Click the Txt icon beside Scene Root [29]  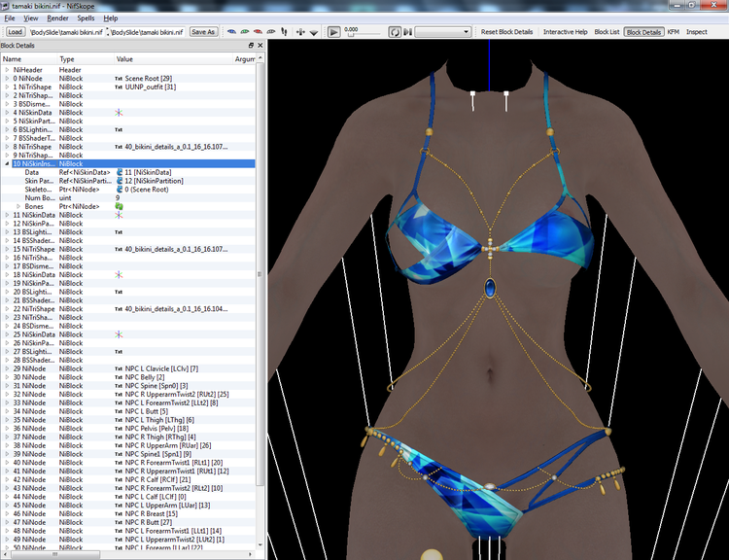pyautogui.click(x=119, y=78)
